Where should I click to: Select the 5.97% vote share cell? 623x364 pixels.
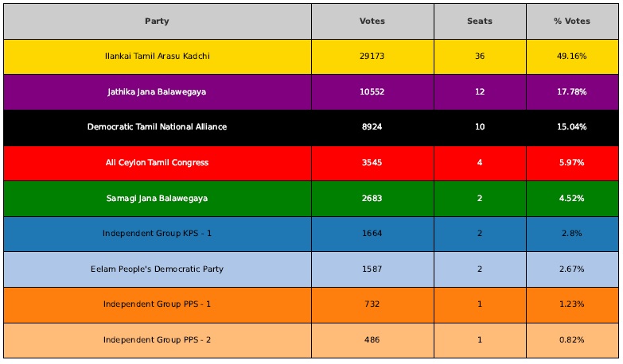tap(572, 163)
